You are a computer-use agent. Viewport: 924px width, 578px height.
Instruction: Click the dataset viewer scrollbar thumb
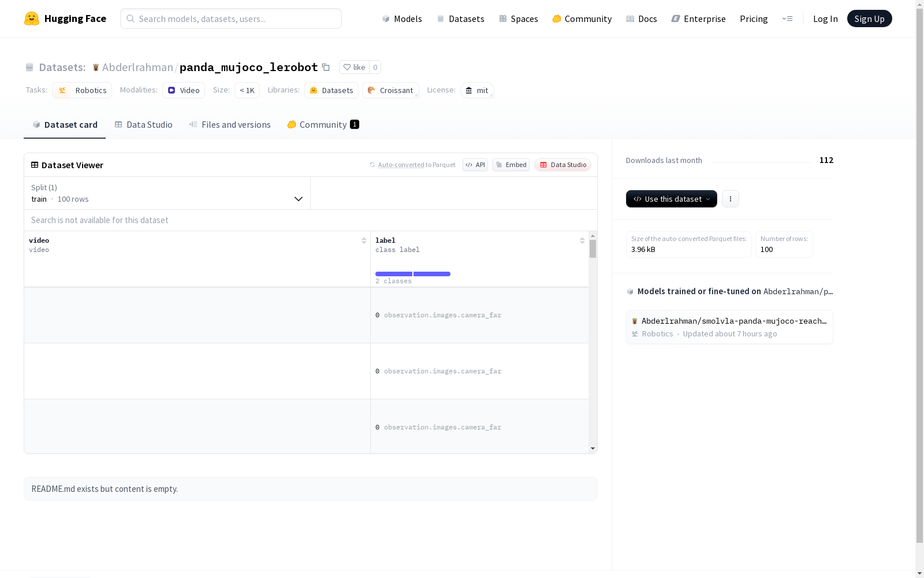pos(593,249)
